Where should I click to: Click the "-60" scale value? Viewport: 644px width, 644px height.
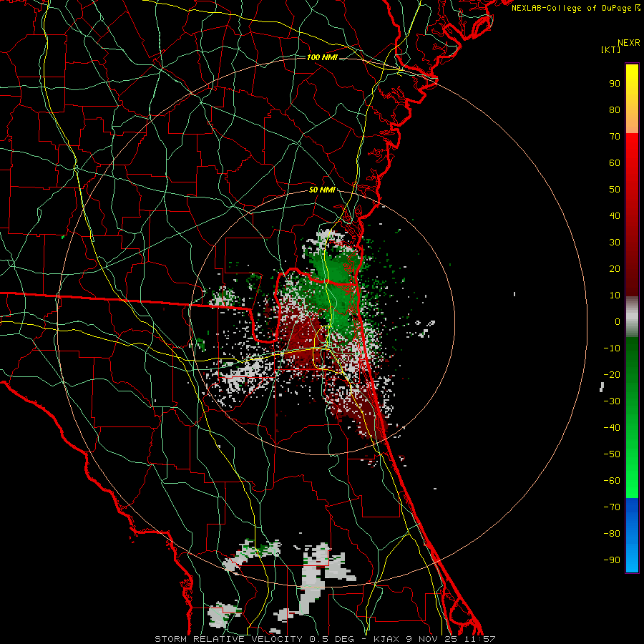(x=612, y=481)
